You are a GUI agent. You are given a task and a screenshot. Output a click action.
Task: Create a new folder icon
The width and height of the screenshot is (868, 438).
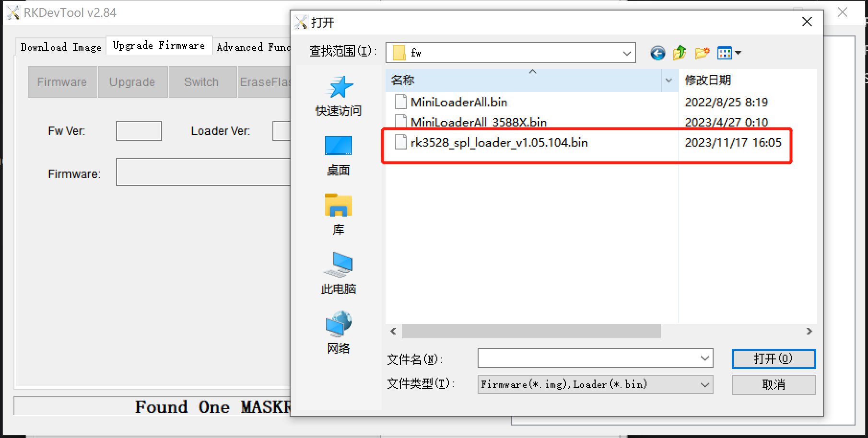pos(702,53)
